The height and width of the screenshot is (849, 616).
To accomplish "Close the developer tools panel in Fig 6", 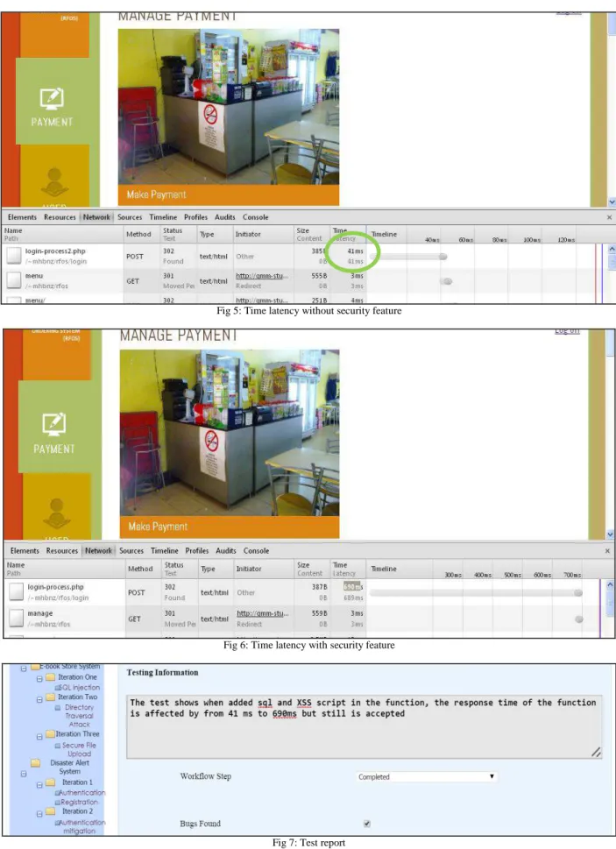I will tap(607, 550).
